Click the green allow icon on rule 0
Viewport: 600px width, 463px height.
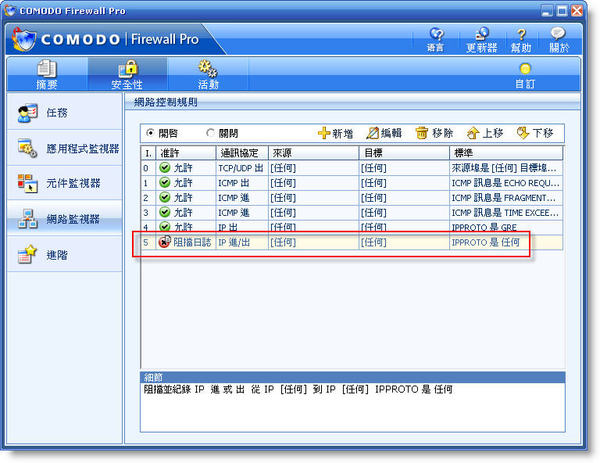point(165,168)
